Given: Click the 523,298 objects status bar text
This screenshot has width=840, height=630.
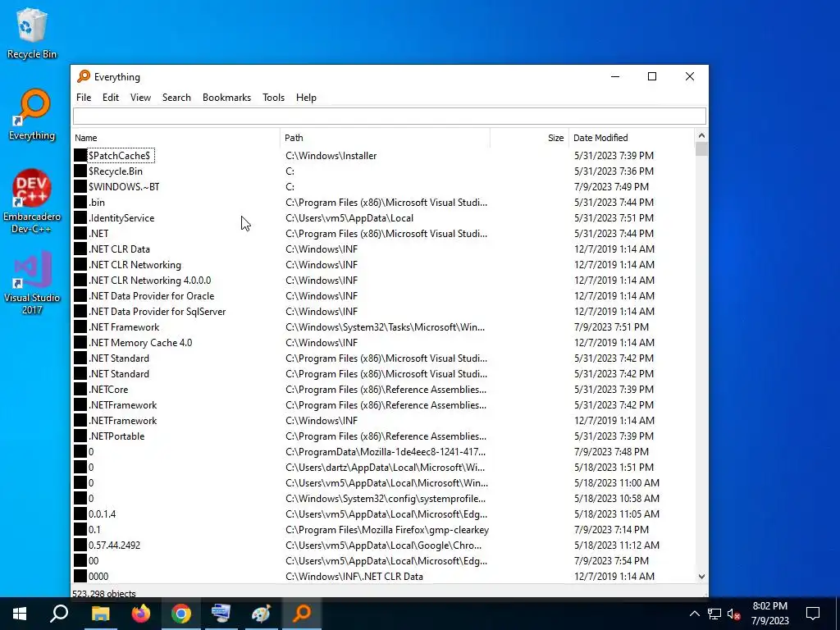Looking at the screenshot, I should pos(104,593).
